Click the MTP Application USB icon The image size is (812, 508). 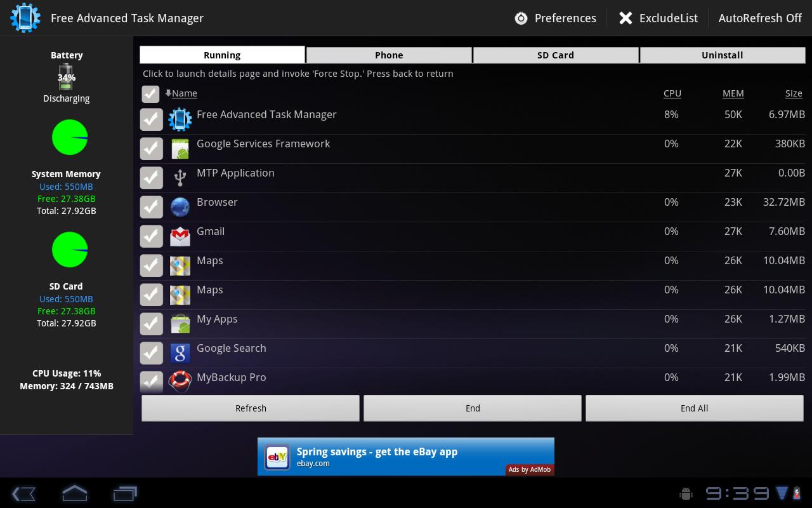(x=180, y=178)
